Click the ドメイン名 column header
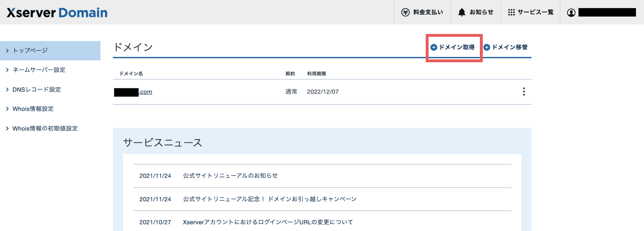Viewport: 644px width, 231px height. 131,74
